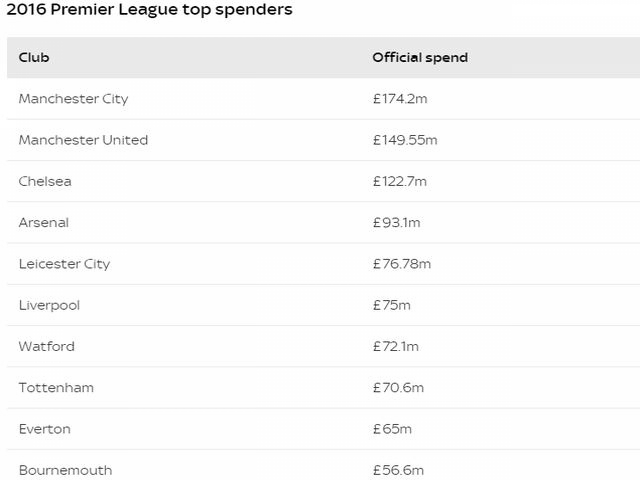Click the 2016 Premier League top spenders title
Image resolution: width=640 pixels, height=480 pixels.
[150, 10]
